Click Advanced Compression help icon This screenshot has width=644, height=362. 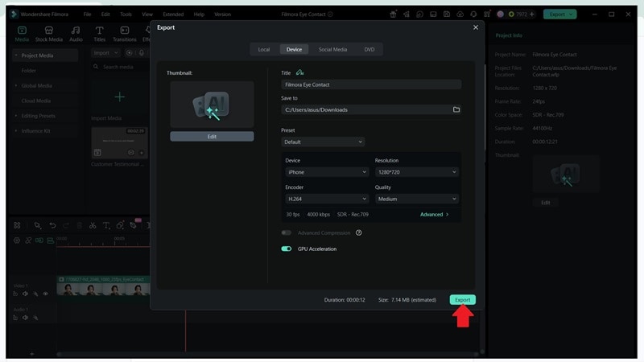[358, 232]
